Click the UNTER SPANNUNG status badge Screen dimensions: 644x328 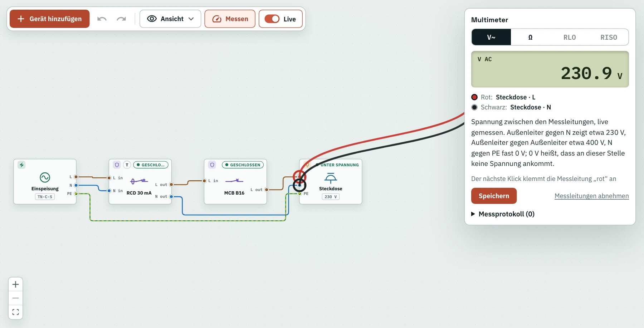(337, 165)
